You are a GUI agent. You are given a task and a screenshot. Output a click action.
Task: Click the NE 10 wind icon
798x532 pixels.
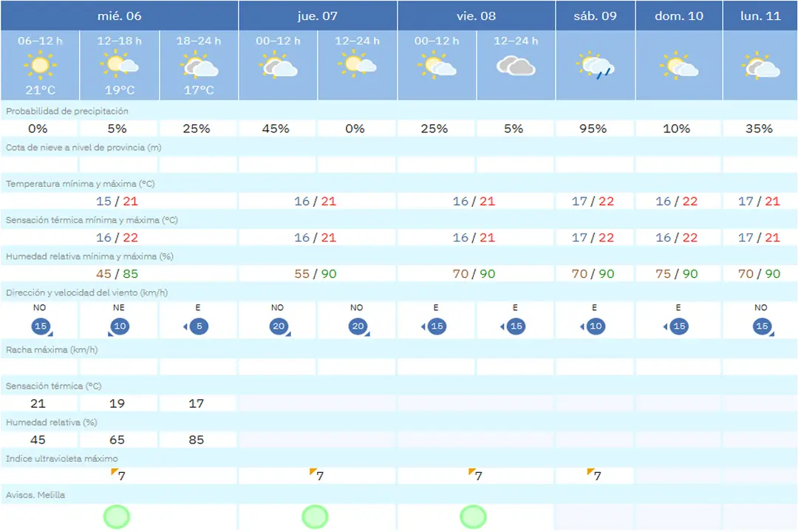point(119,327)
